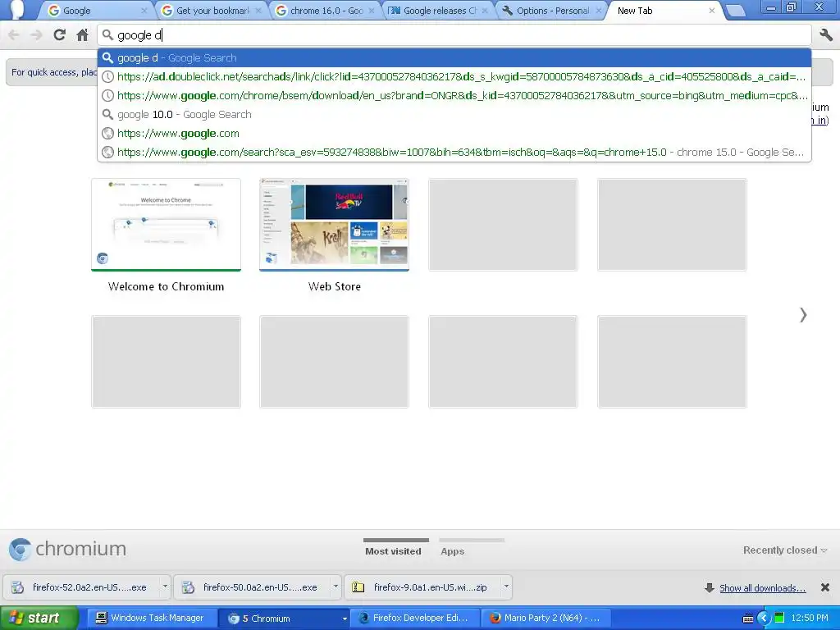
Task: Expand Chromium taskbar group arrow
Action: point(345,619)
